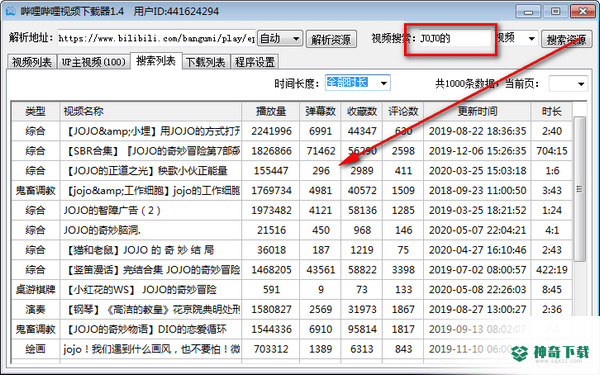Click the app icon in title bar

[11, 11]
